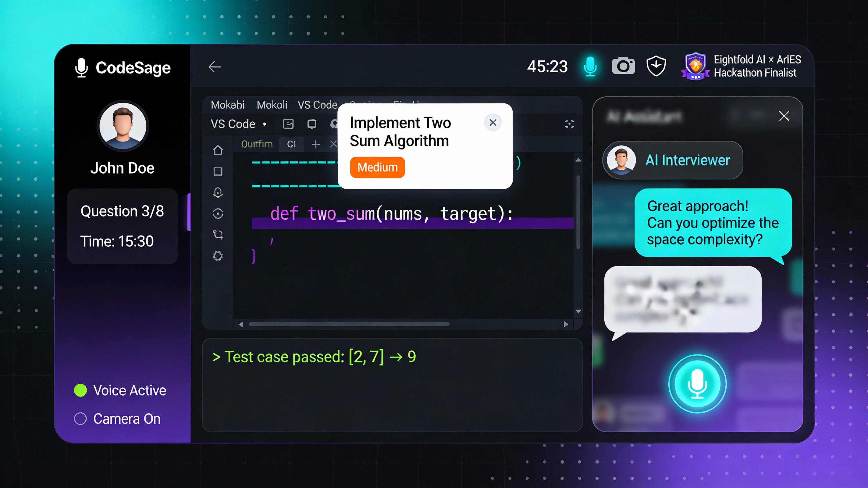Add a new editor tab with plus
The image size is (868, 488).
pos(316,145)
